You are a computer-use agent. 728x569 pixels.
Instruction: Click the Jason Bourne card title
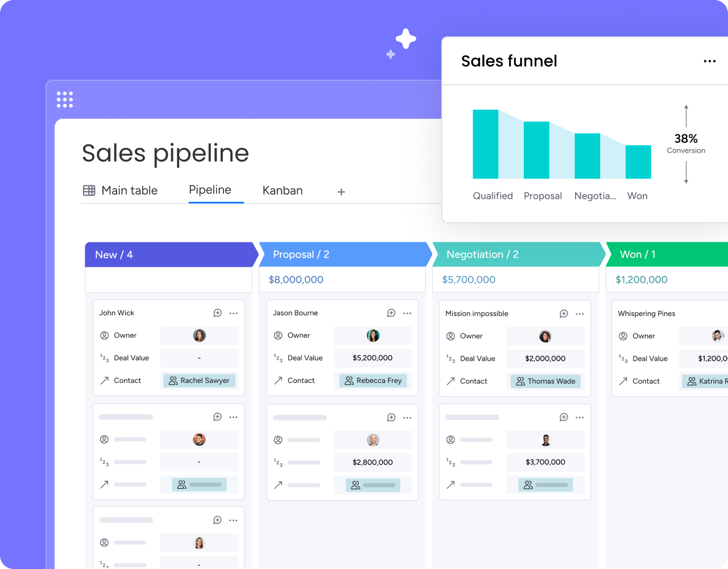[295, 313]
